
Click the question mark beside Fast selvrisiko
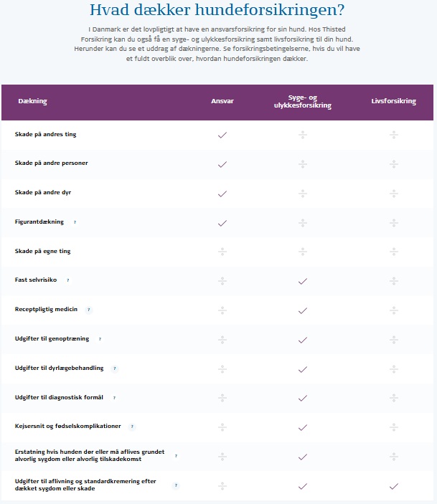click(68, 280)
